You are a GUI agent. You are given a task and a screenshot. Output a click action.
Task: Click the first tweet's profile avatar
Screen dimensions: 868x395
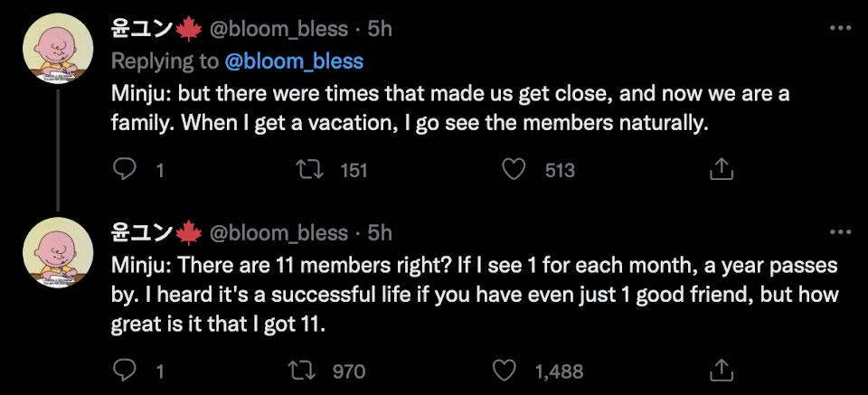coord(59,49)
